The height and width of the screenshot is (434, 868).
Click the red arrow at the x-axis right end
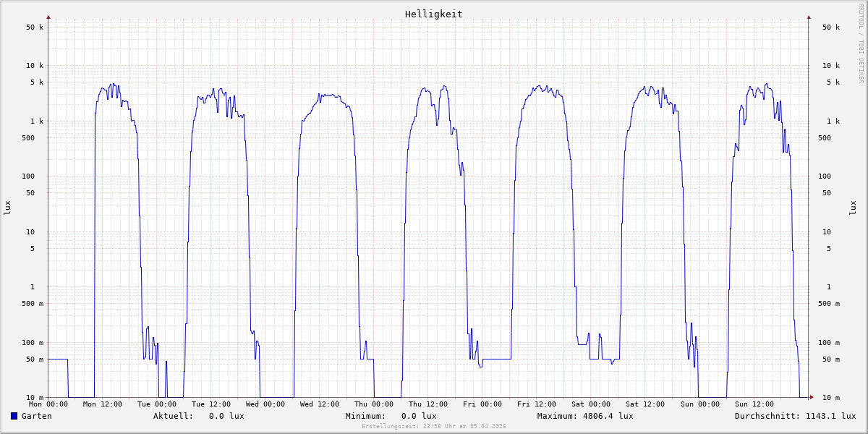(811, 397)
